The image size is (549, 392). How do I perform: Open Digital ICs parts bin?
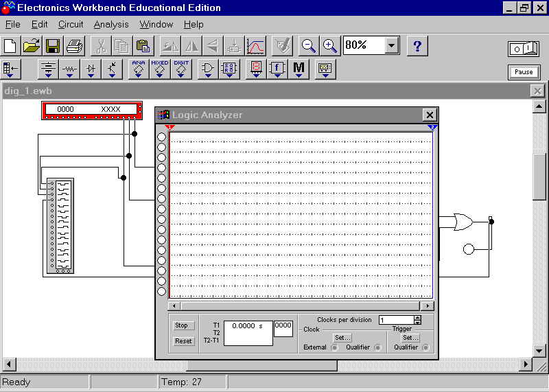coord(181,69)
